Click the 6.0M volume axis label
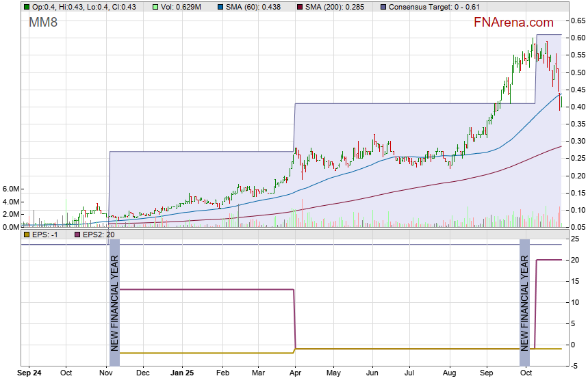 11,189
